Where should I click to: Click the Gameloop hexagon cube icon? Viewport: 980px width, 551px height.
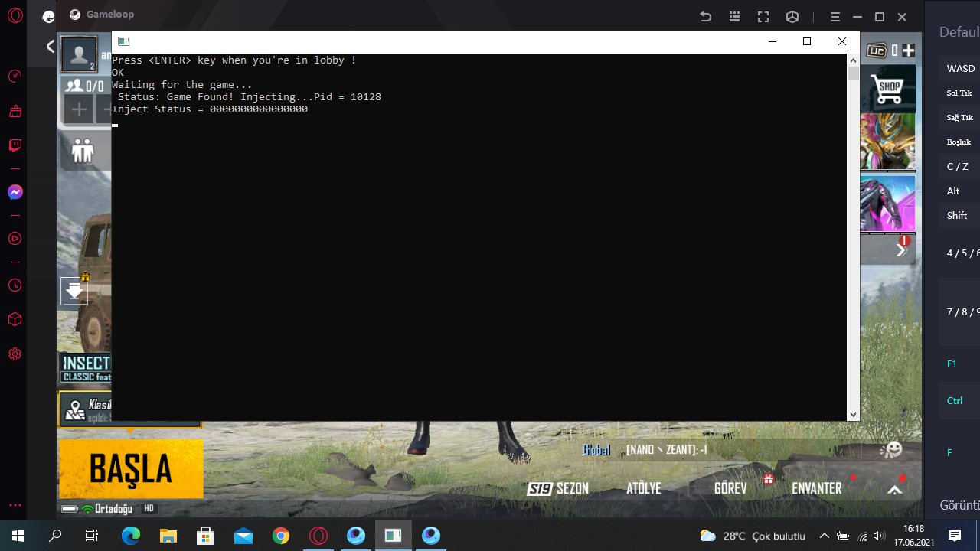(x=792, y=17)
